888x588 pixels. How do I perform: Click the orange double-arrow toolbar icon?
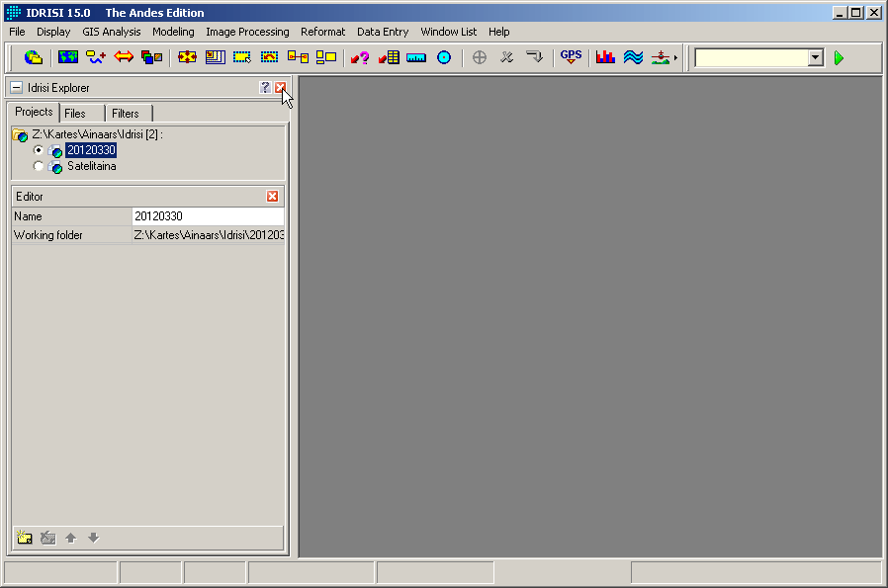[x=124, y=57]
